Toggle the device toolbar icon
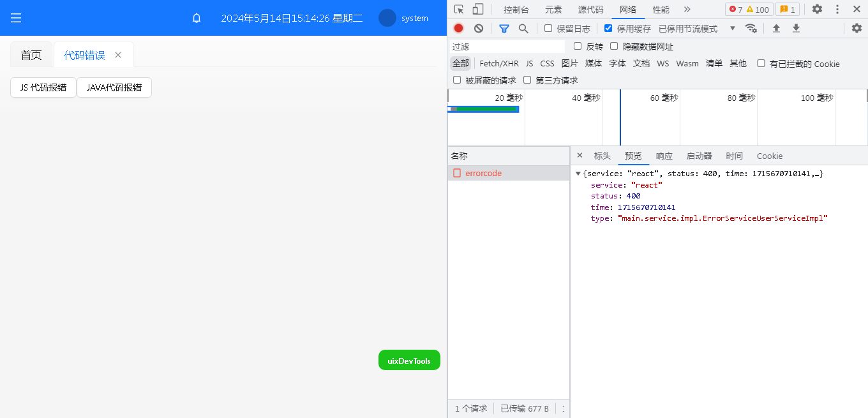Screen dimensions: 868x418 [x=477, y=10]
